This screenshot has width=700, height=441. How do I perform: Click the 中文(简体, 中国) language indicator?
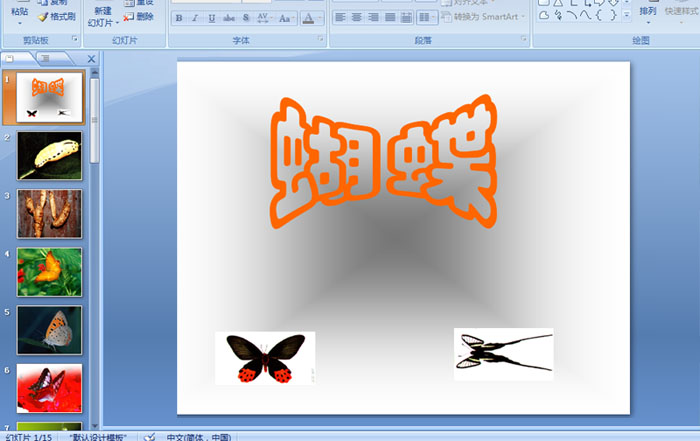pos(199,437)
